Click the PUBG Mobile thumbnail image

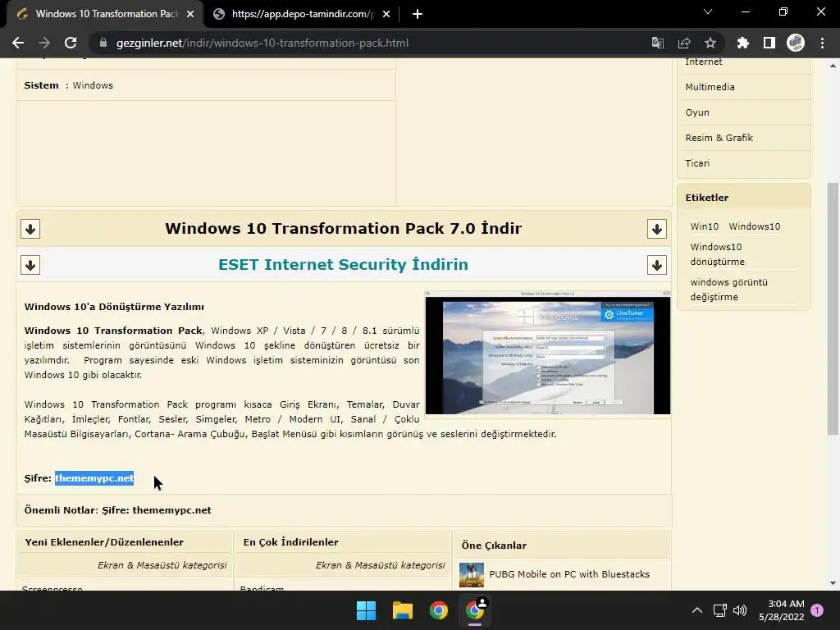click(x=472, y=575)
